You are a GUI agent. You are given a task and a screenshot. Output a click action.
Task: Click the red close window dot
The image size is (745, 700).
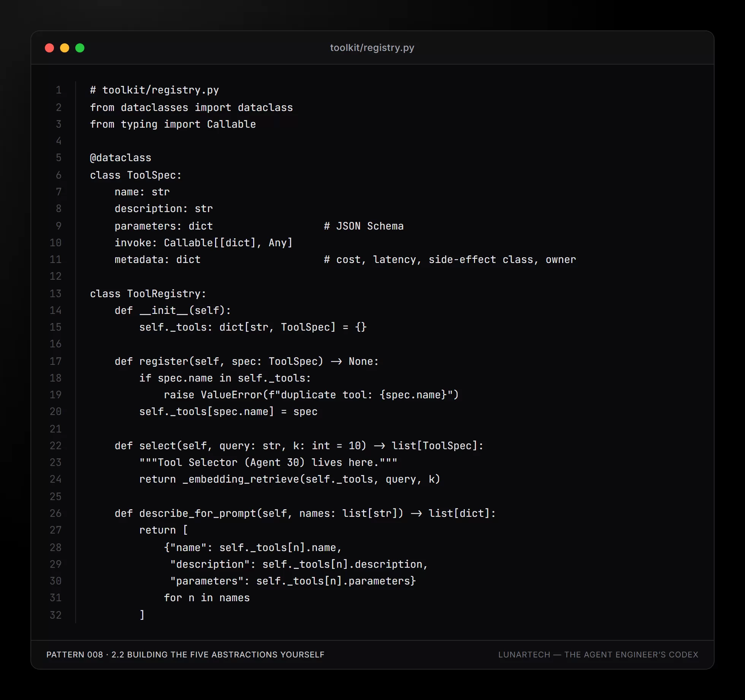(x=49, y=48)
